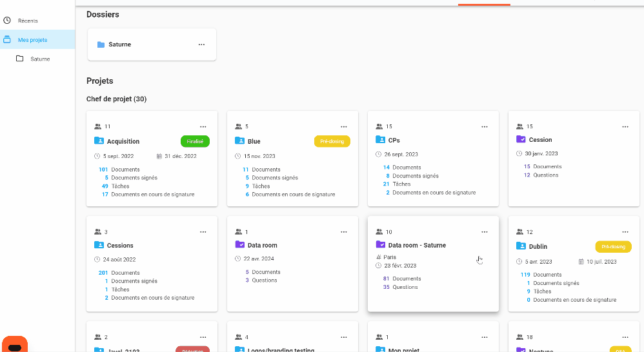Click the members icon on Cessions card
The image size is (644, 352).
pyautogui.click(x=97, y=231)
